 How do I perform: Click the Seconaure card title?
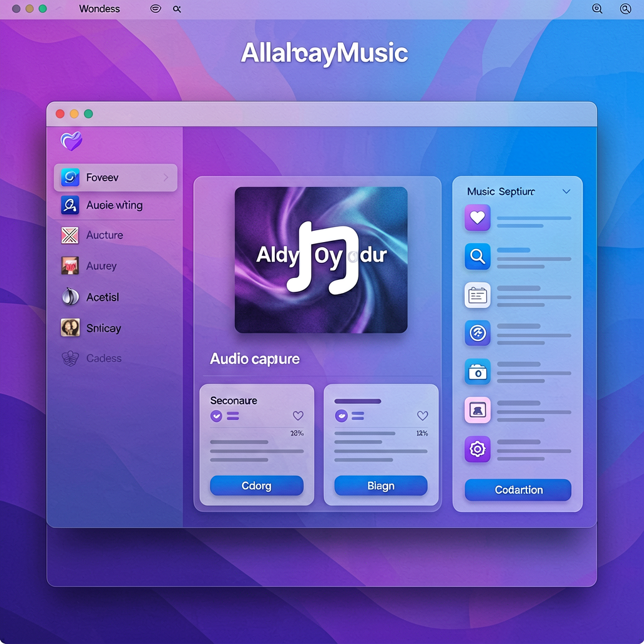click(x=234, y=401)
